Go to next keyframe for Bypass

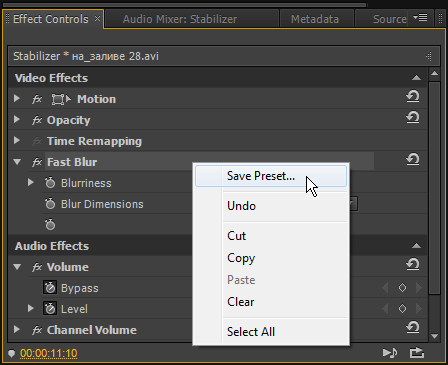click(419, 288)
